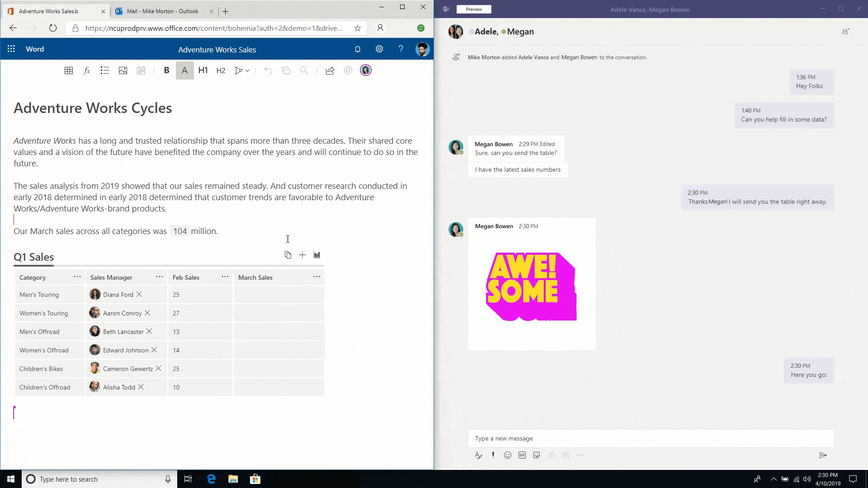
Task: Open the emoji picker in chat
Action: click(508, 455)
